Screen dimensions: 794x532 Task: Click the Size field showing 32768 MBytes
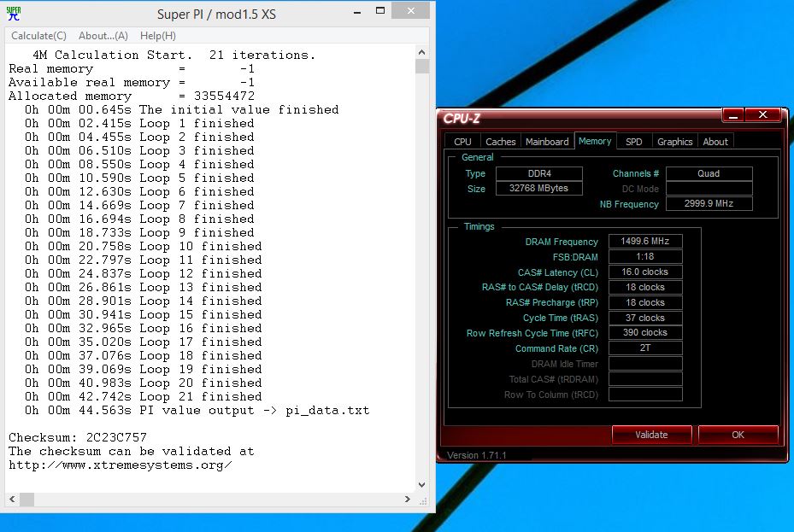[539, 188]
